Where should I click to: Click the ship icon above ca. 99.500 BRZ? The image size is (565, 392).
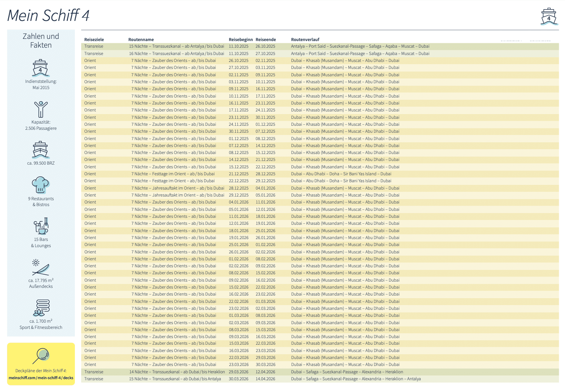pyautogui.click(x=41, y=150)
